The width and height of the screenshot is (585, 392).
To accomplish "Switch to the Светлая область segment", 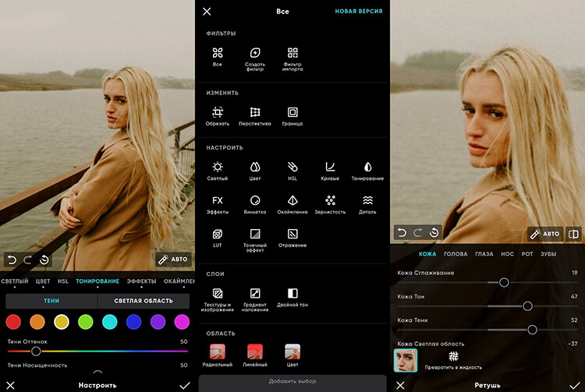I will click(144, 301).
